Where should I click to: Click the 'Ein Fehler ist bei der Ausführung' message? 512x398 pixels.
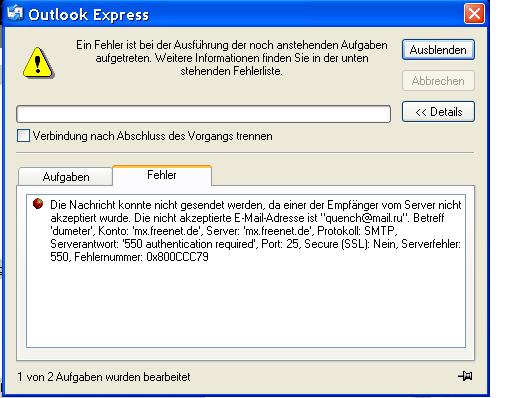click(x=232, y=58)
